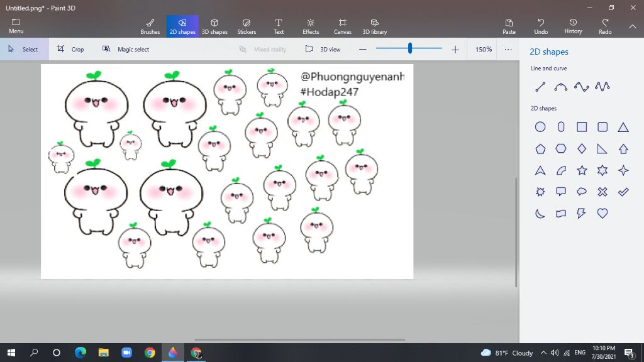This screenshot has height=362, width=644.
Task: Click the horizontal canvas scrollbar
Action: tap(300, 340)
